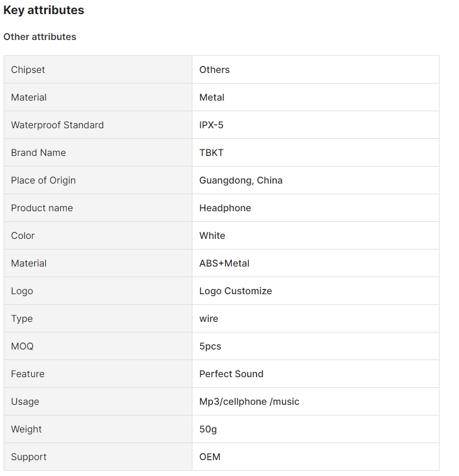Click the Headphone product name value
This screenshot has height=476, width=459.
[225, 208]
